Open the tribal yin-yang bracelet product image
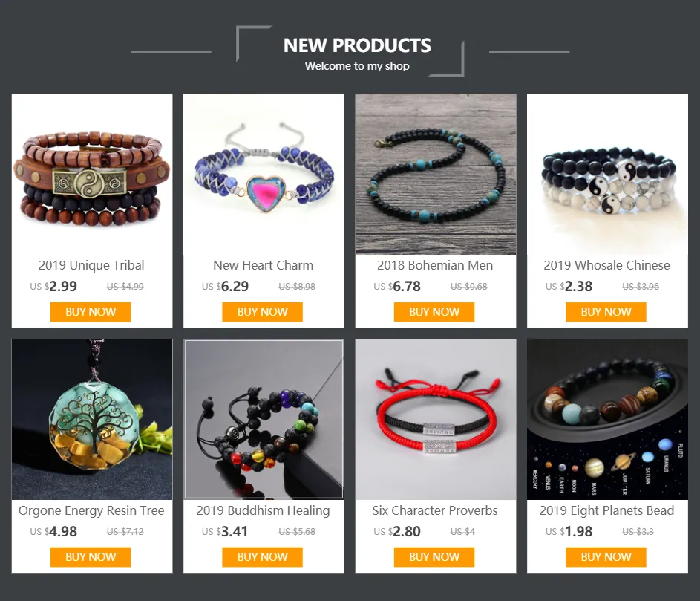 pos(92,174)
